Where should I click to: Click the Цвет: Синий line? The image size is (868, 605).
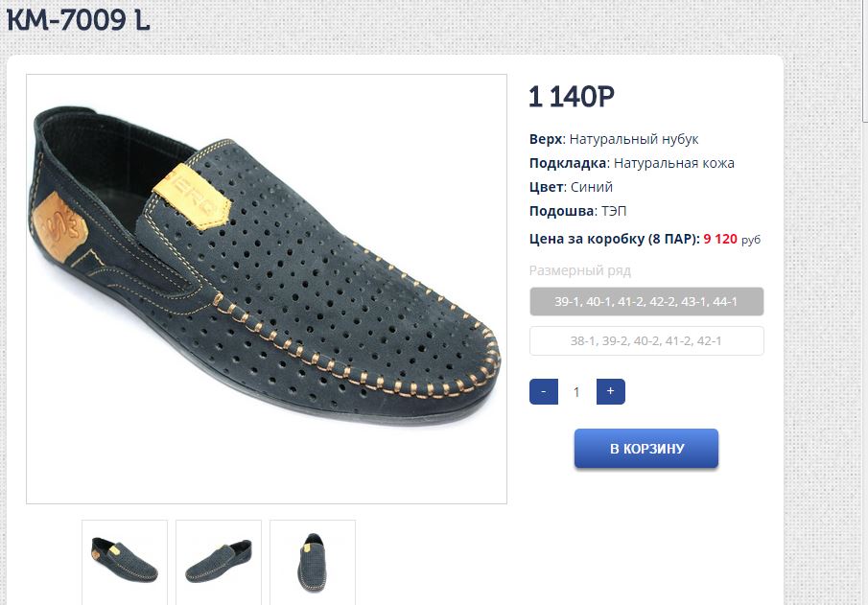click(x=571, y=187)
